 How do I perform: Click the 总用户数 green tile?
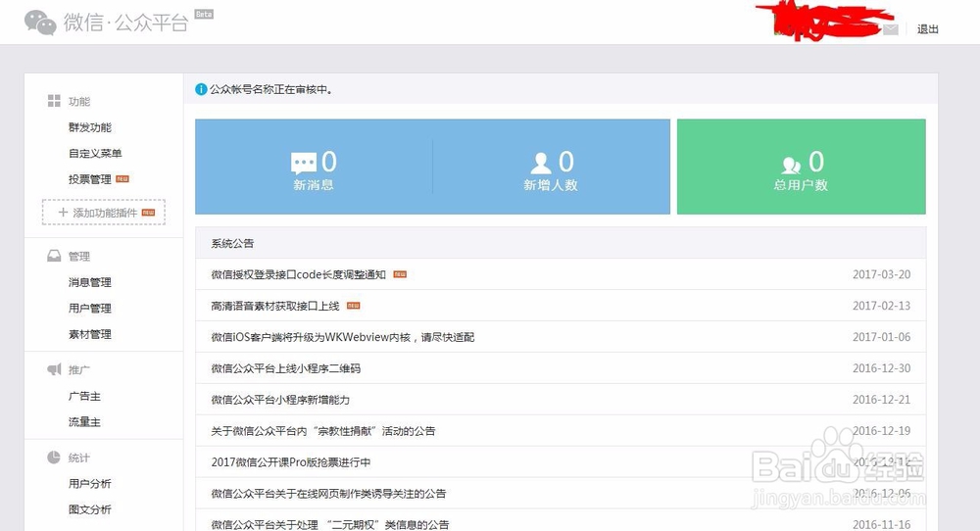tap(802, 167)
